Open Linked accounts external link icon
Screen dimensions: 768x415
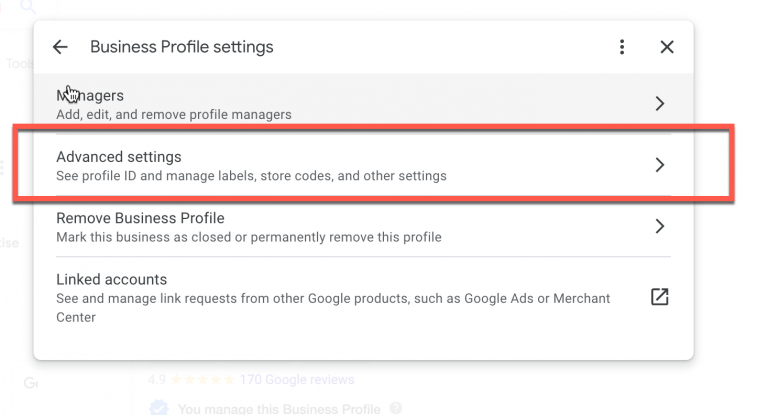(x=659, y=297)
